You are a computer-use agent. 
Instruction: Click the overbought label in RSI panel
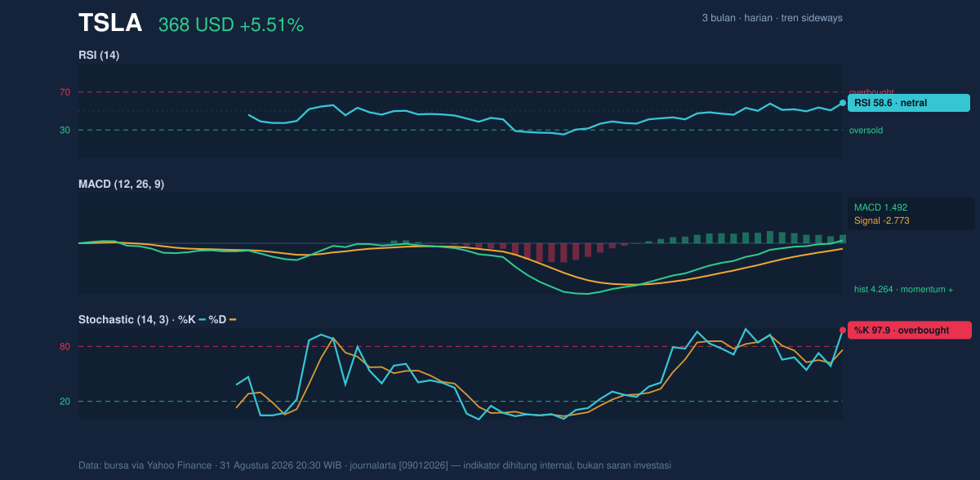coord(871,92)
